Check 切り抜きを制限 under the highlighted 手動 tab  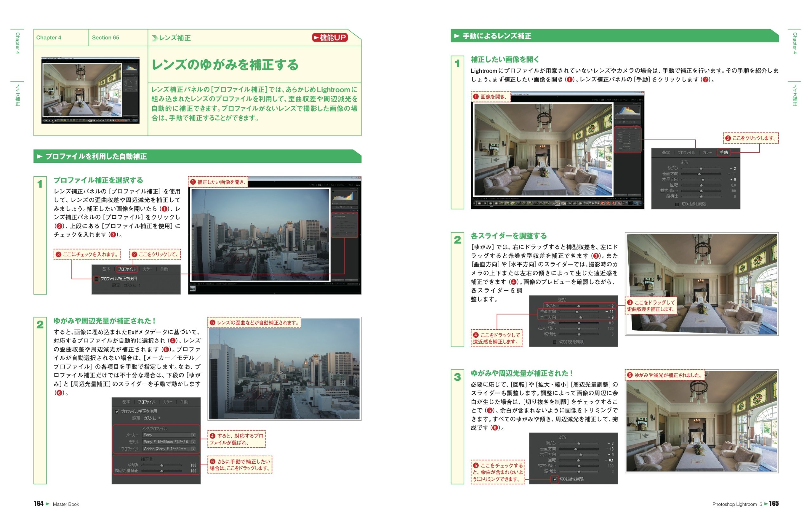pyautogui.click(x=677, y=204)
